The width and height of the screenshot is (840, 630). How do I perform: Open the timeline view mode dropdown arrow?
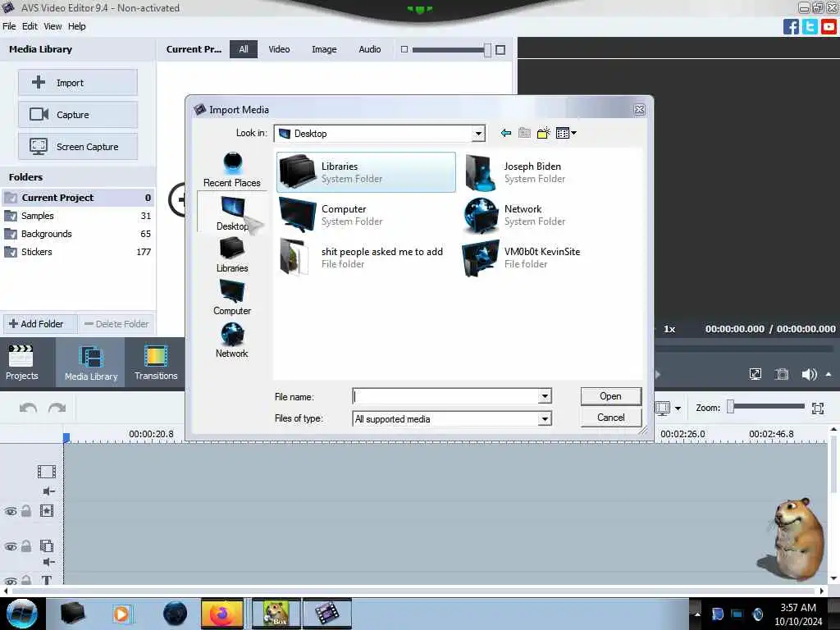pos(678,409)
